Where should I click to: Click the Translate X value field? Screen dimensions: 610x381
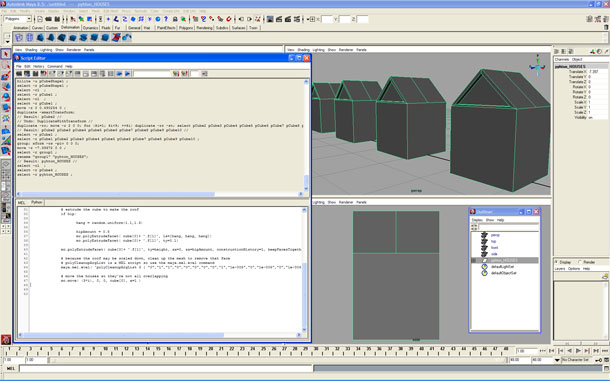(x=598, y=72)
